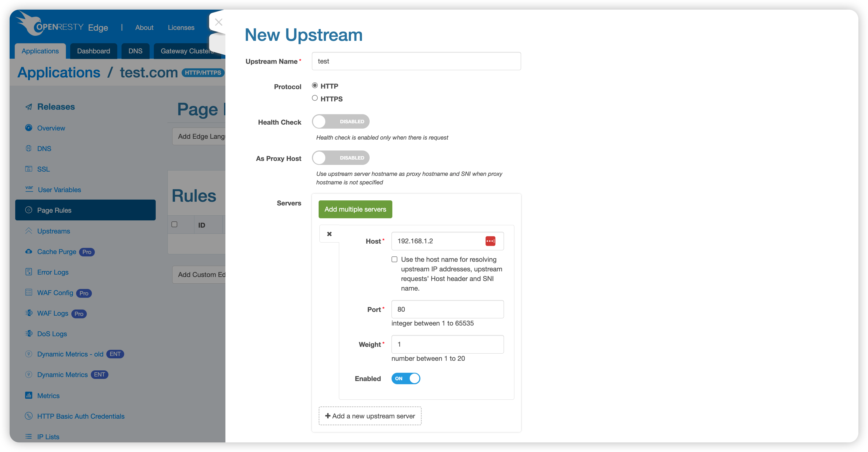
Task: Click the Dynamic Metrics - old icon
Action: pyautogui.click(x=29, y=354)
